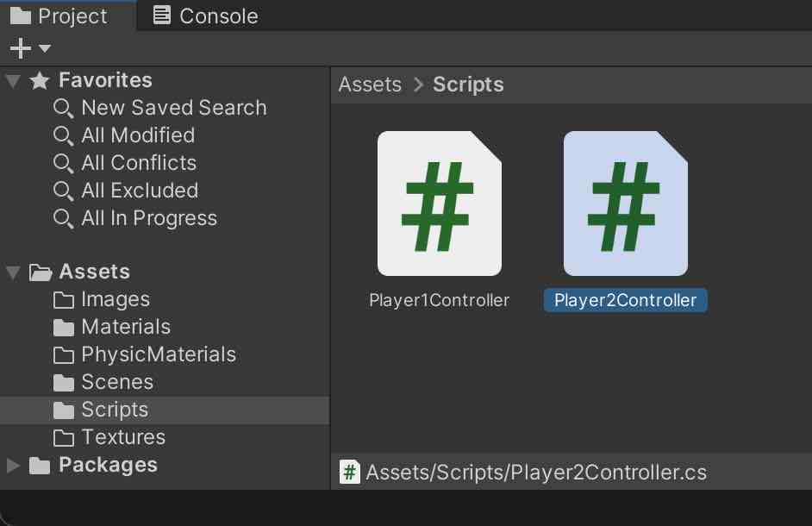Collapse the Favorites section arrow

point(13,81)
